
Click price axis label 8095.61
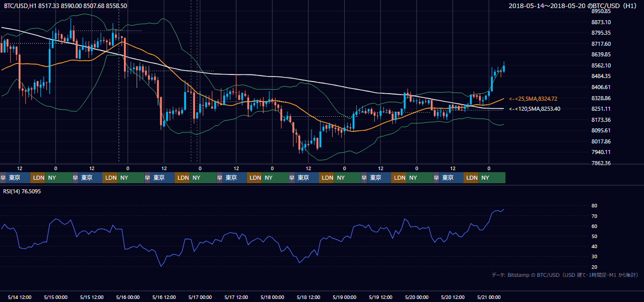pyautogui.click(x=601, y=130)
